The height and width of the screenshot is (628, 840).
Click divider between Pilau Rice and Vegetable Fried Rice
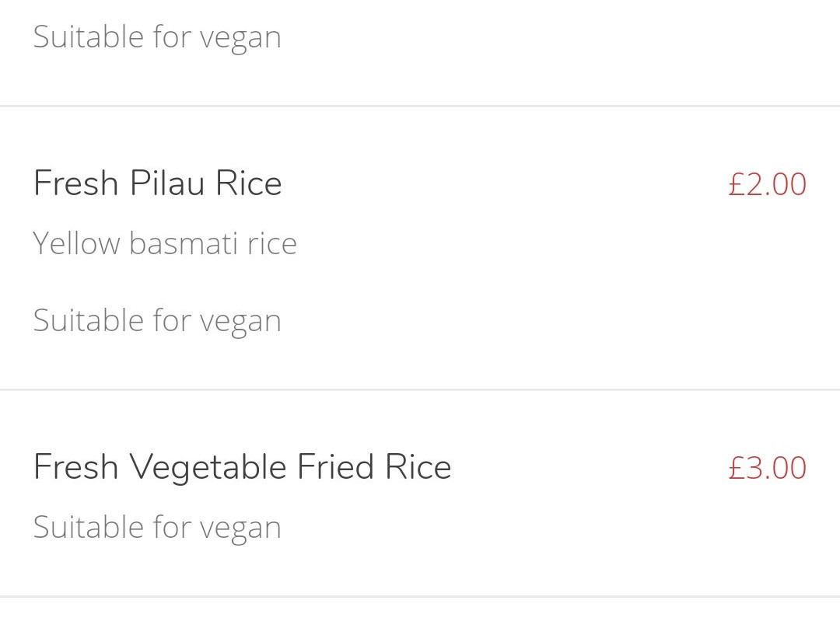420,389
